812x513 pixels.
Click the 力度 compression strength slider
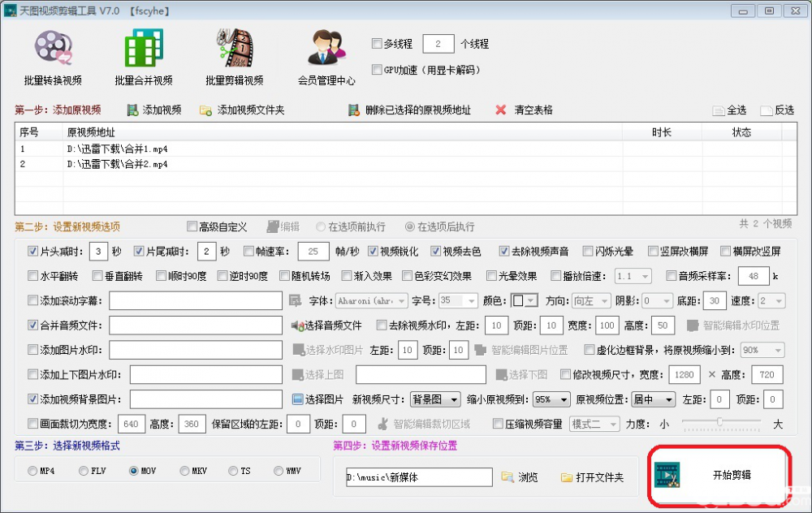coord(721,423)
